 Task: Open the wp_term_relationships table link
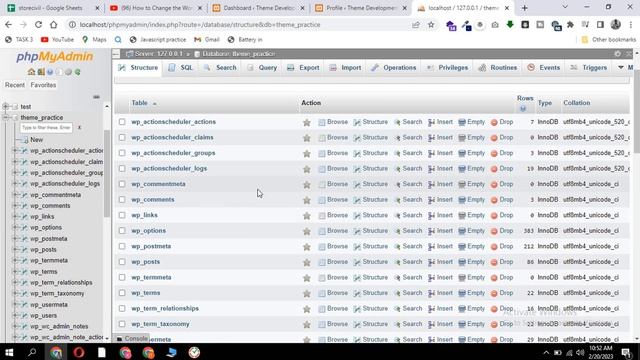pyautogui.click(x=165, y=308)
